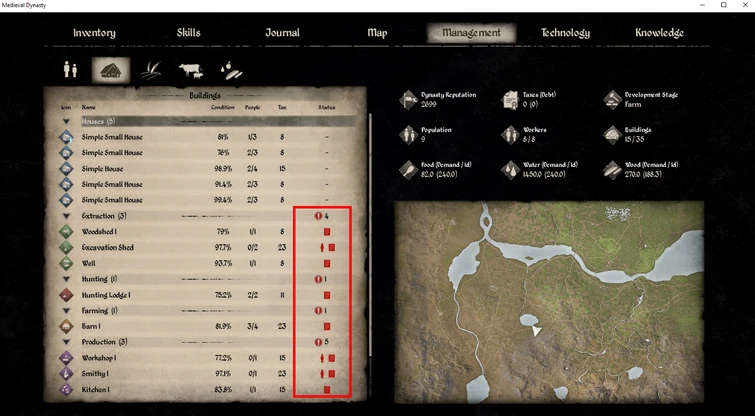Select the Buildings management icon
This screenshot has height=416, width=755.
click(x=111, y=70)
